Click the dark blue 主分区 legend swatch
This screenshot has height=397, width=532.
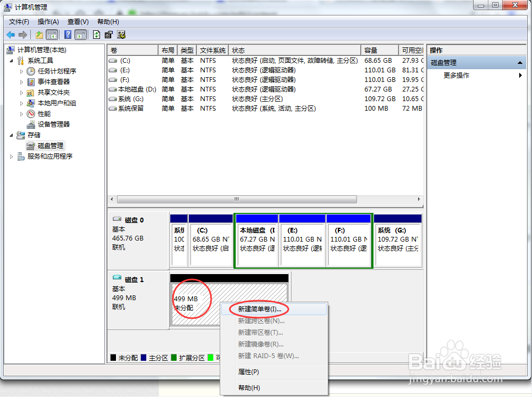(x=144, y=358)
